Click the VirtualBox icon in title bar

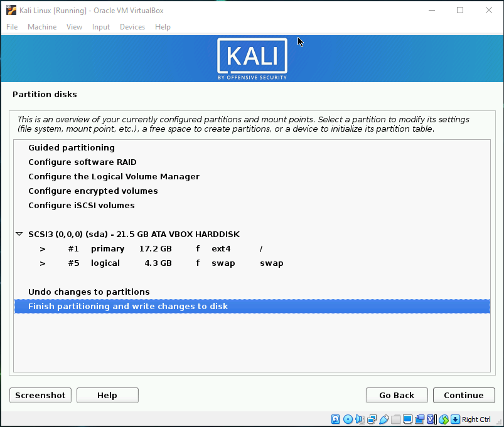(11, 10)
